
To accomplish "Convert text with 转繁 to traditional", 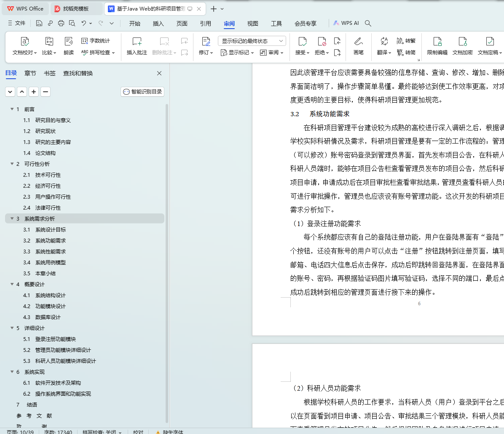I will click(x=406, y=41).
